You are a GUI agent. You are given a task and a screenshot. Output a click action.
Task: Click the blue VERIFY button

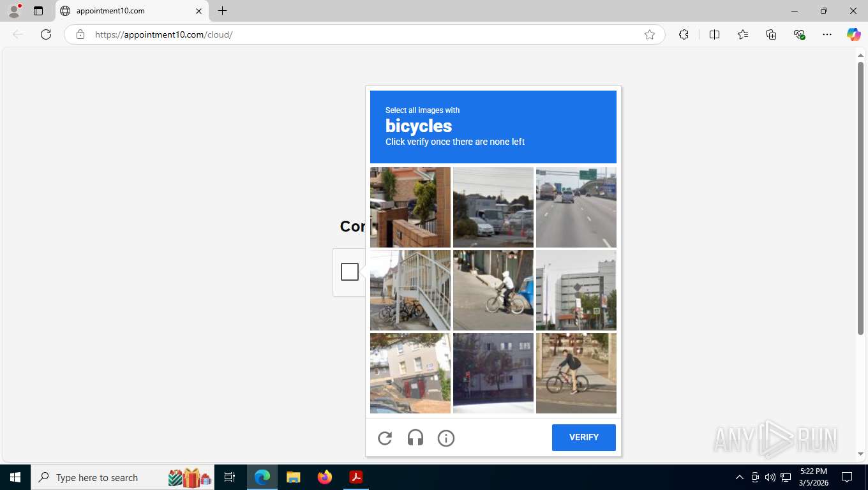click(584, 438)
